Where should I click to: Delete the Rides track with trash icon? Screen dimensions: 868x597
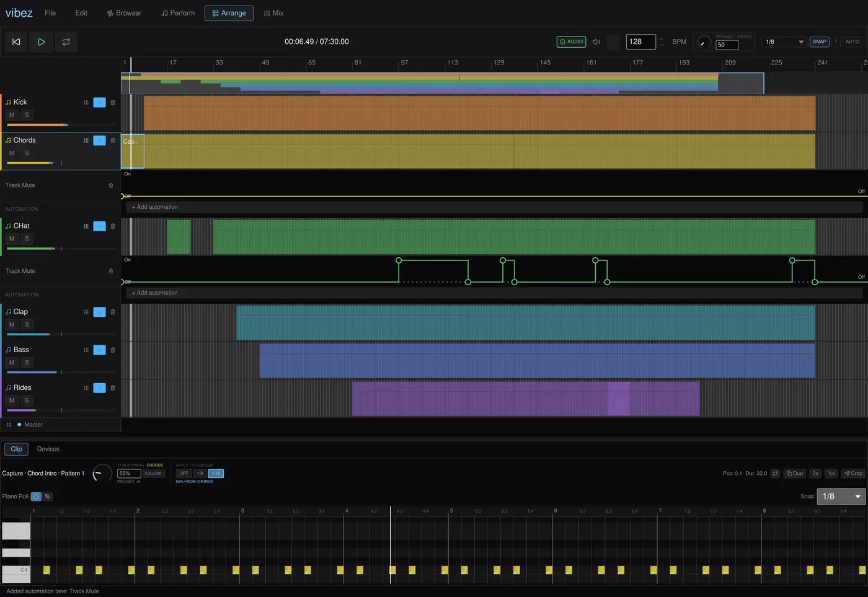(x=113, y=388)
